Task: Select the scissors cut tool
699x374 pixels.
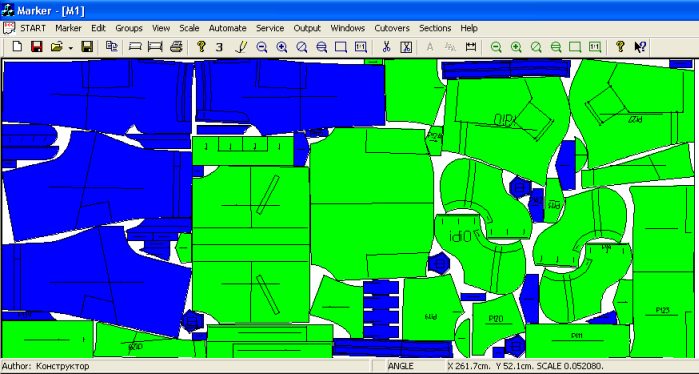Action: coord(386,46)
